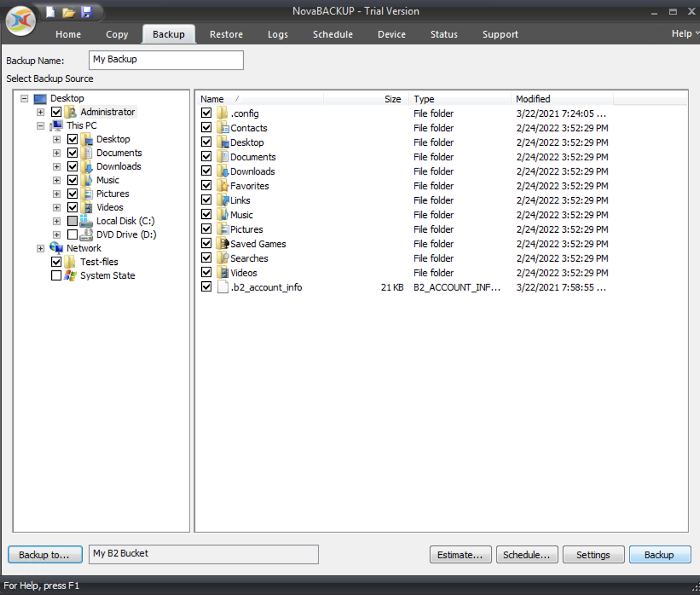The height and width of the screenshot is (595, 700).
Task: Expand the Local Disk (C:) node
Action: coord(57,221)
